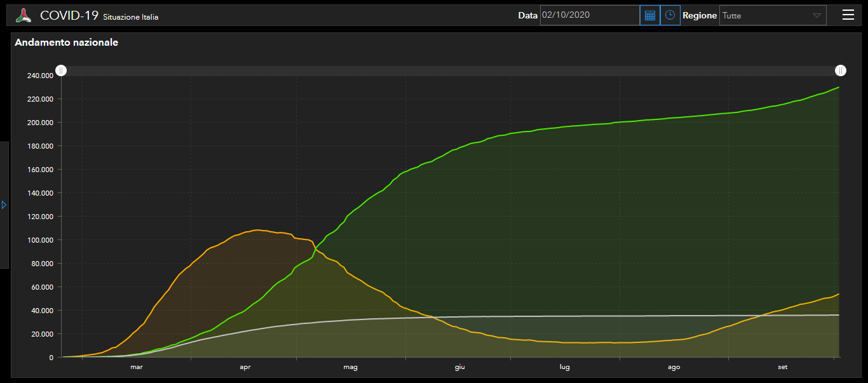Click the 240.000 y-axis label
Screen dimensions: 868x383
click(39, 76)
